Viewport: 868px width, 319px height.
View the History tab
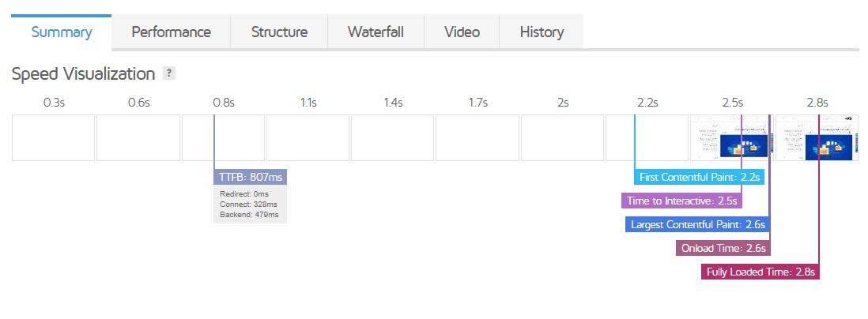click(x=542, y=32)
